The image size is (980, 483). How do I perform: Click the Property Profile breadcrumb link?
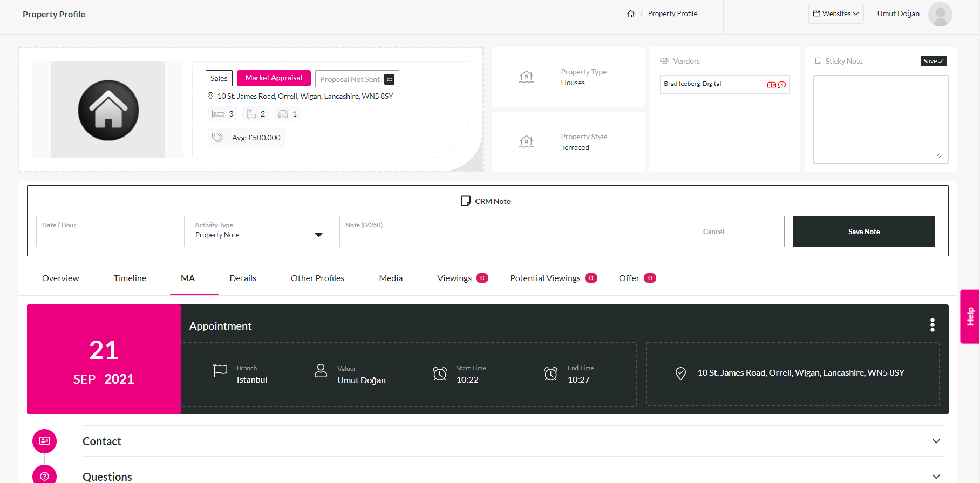click(672, 14)
